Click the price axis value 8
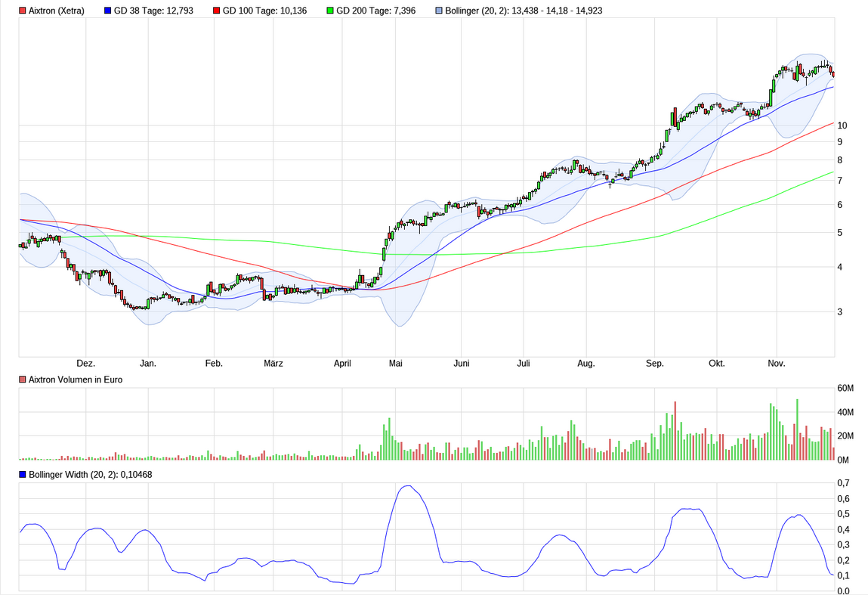The width and height of the screenshot is (868, 595). pos(840,160)
